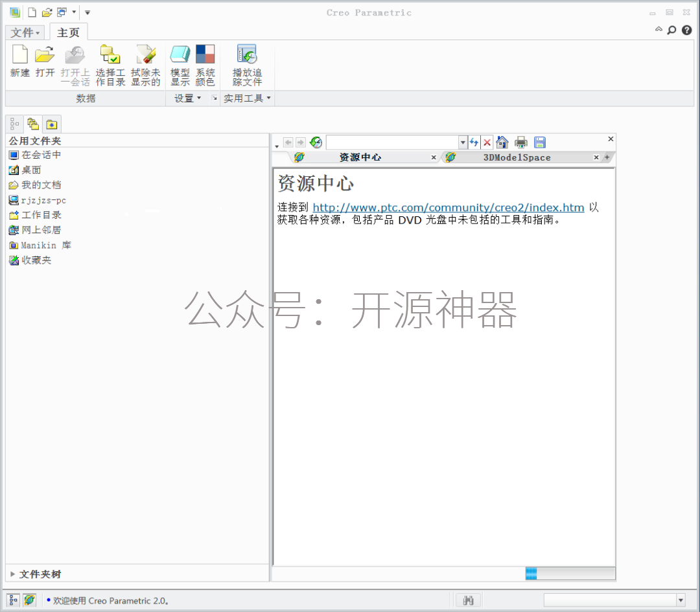700x612 pixels.
Task: Expand the 设置 group dropdown
Action: point(187,98)
